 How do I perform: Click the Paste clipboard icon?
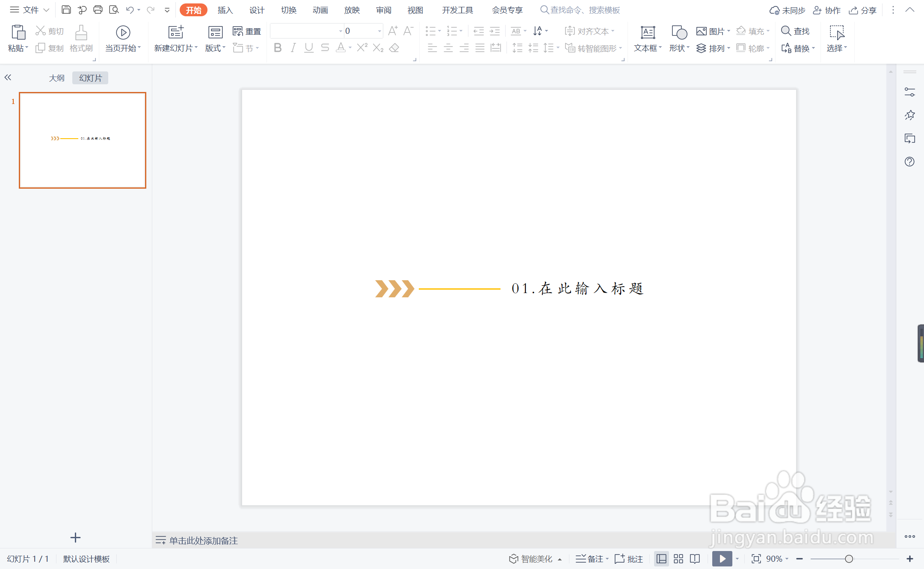click(18, 33)
